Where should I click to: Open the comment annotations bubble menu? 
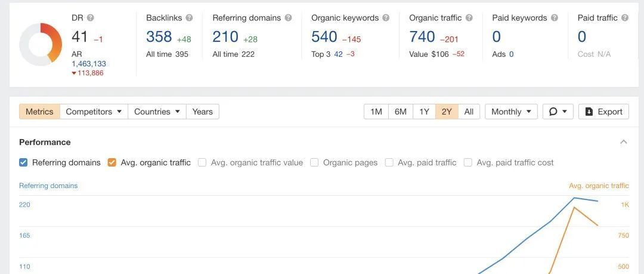coord(558,112)
